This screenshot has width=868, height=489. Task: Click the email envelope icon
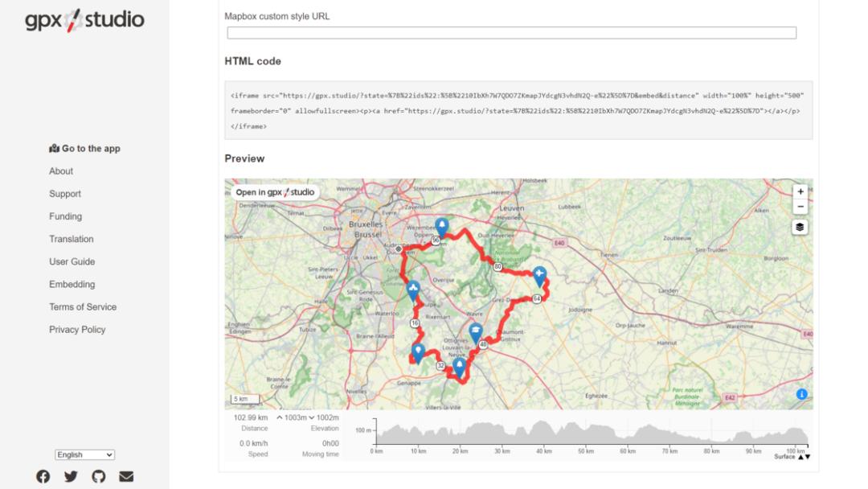pyautogui.click(x=126, y=476)
